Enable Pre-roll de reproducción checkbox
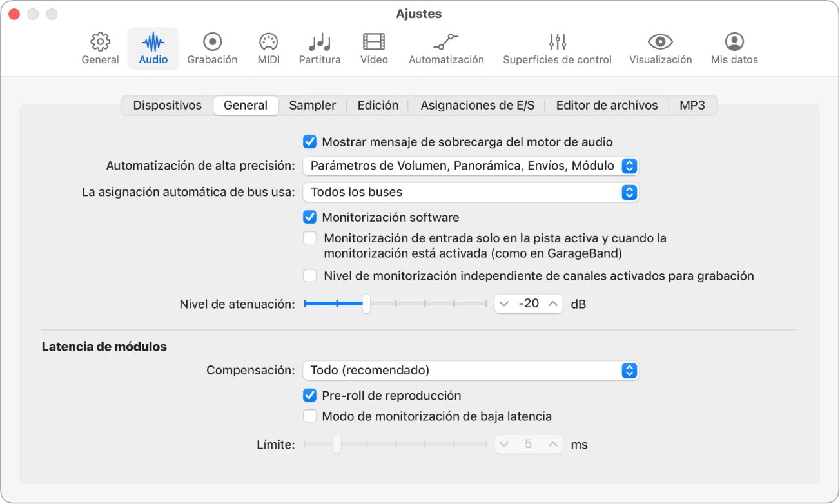 [310, 395]
